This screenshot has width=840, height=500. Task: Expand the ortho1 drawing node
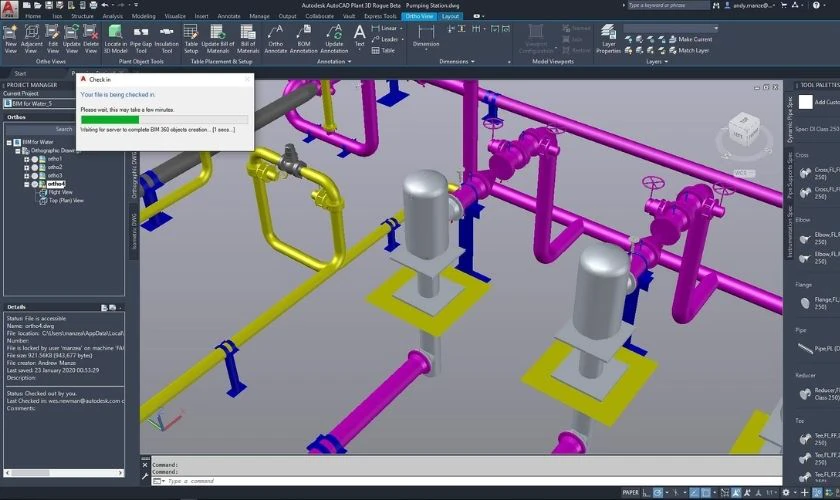26,159
